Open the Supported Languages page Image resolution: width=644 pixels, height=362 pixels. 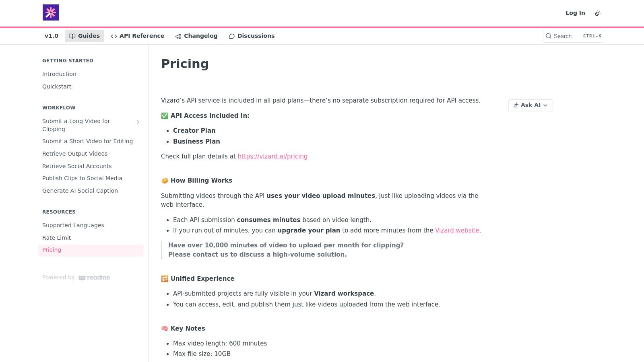tap(73, 225)
